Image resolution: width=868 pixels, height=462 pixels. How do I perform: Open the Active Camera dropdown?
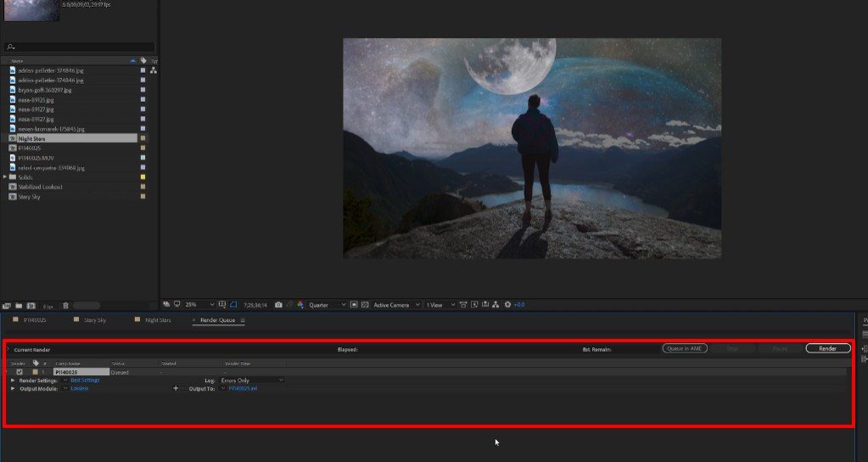click(x=396, y=305)
